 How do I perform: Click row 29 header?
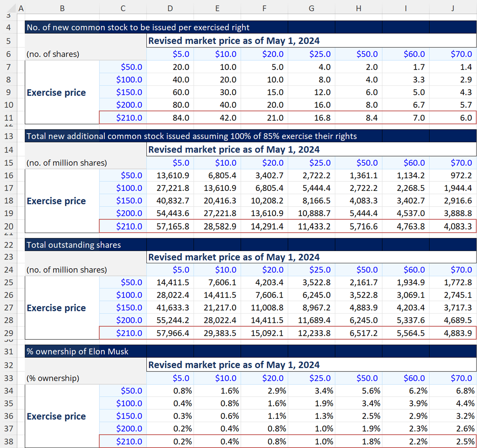coord(8,333)
